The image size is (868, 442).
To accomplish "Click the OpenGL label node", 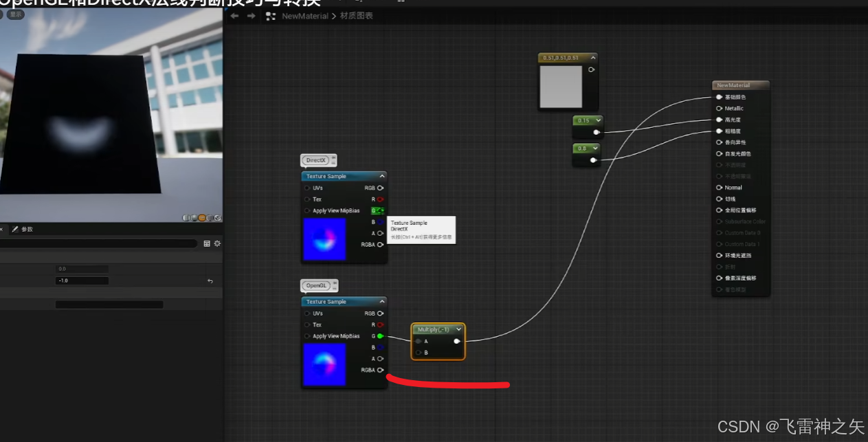I will tap(318, 285).
